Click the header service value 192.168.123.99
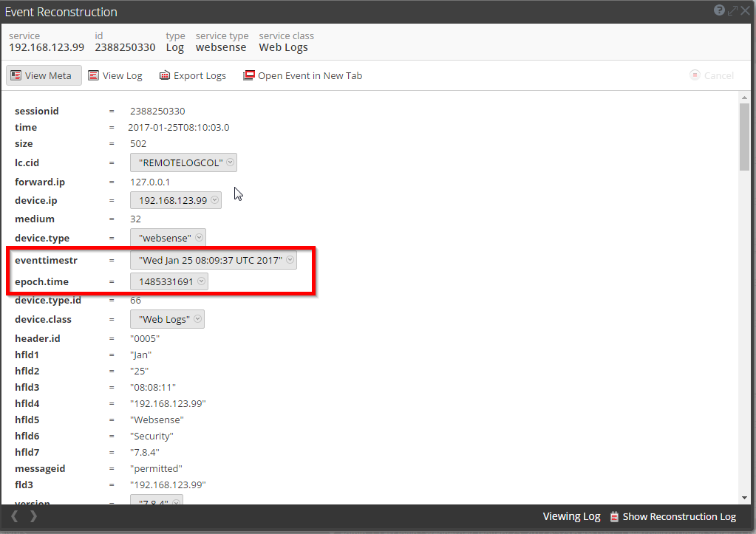Image resolution: width=756 pixels, height=534 pixels. coord(47,47)
